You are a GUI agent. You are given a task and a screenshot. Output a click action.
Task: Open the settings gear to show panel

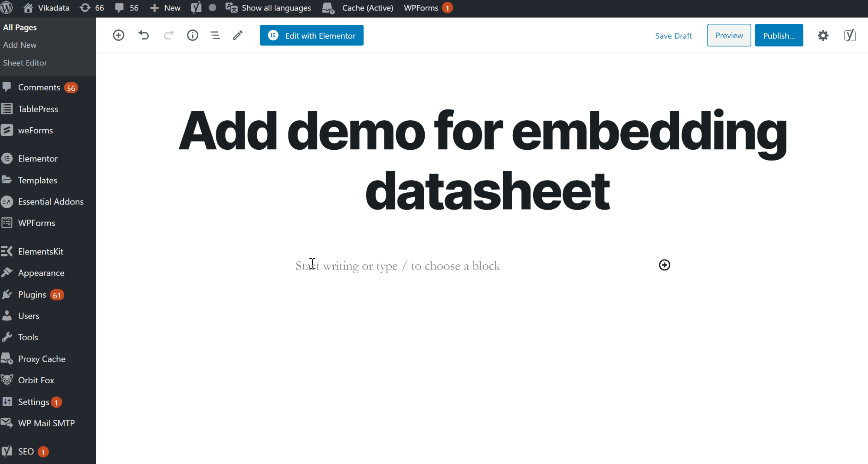[823, 36]
